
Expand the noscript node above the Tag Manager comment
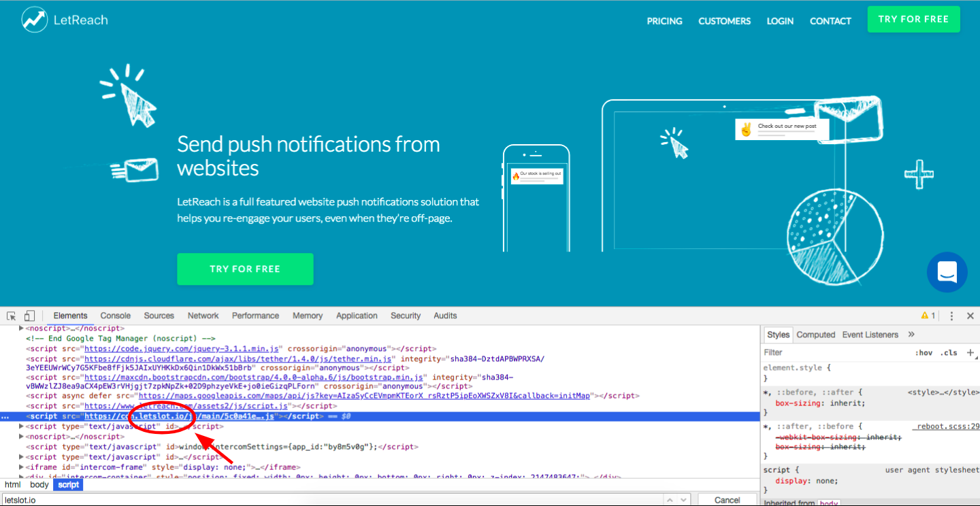(x=21, y=328)
